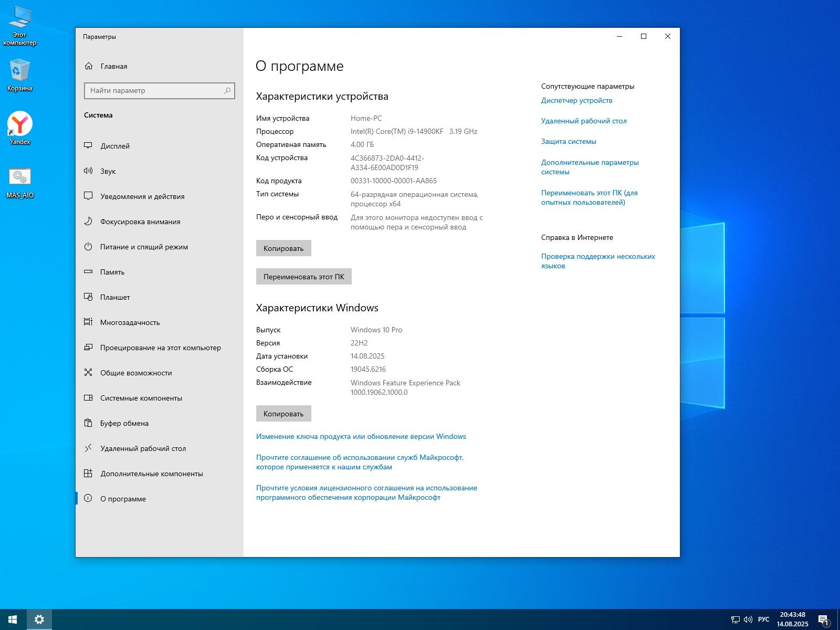Click the Home icon next to Главная
840x630 pixels.
(x=89, y=66)
